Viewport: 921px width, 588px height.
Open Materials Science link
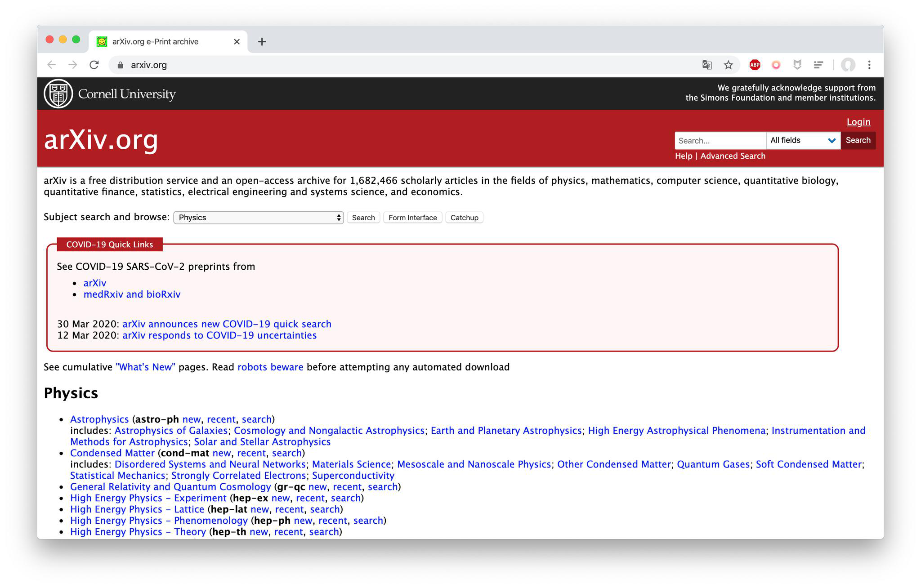tap(352, 464)
